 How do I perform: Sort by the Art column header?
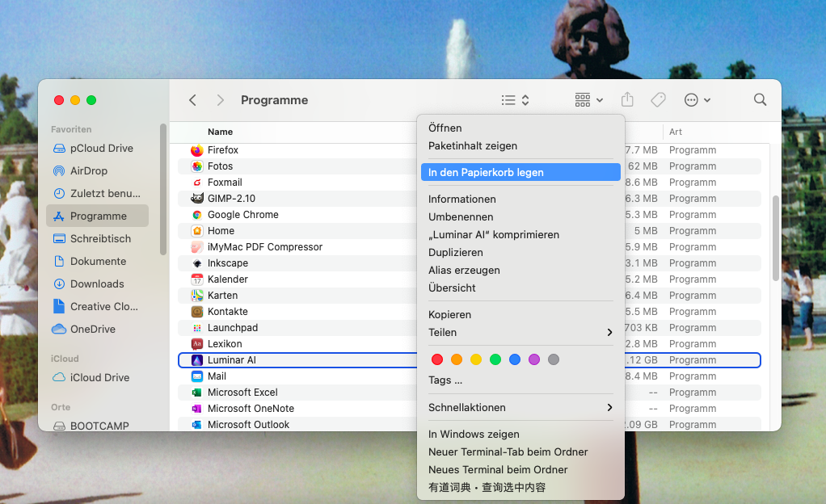click(676, 132)
